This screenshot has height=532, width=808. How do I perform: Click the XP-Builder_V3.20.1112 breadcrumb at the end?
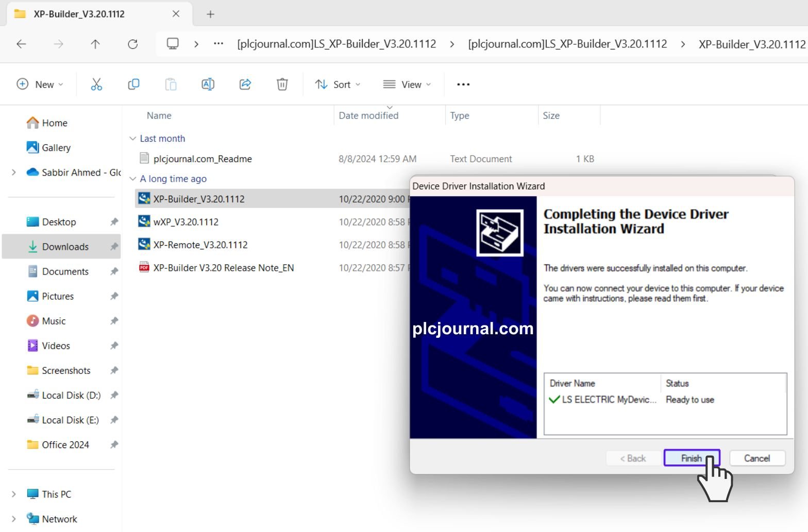752,44
